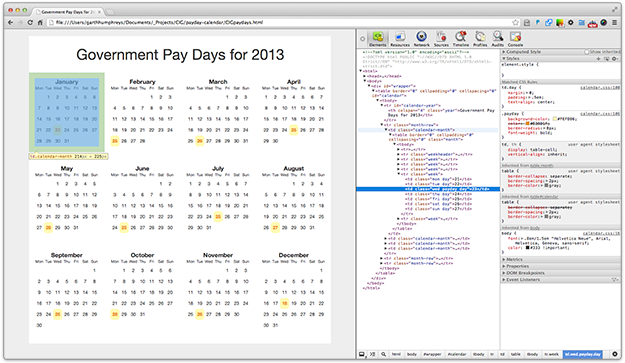Reload the page with the refresh icon
The image size is (625, 363).
30,22
